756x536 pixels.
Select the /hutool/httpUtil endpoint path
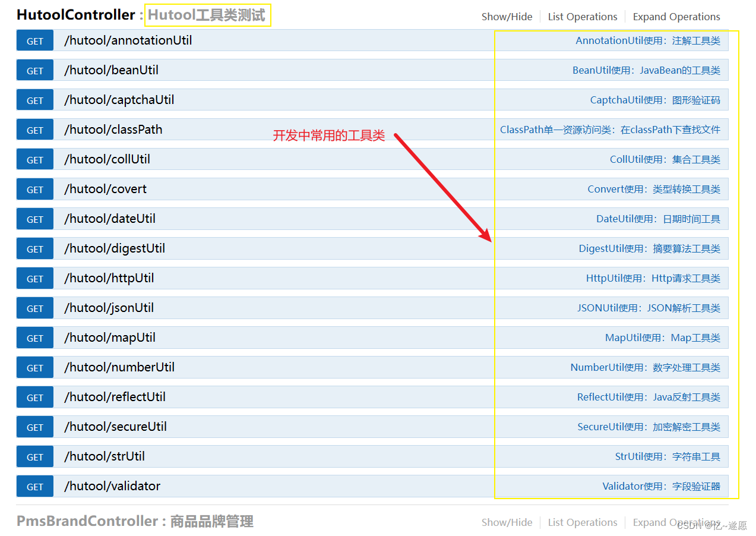[x=109, y=278]
